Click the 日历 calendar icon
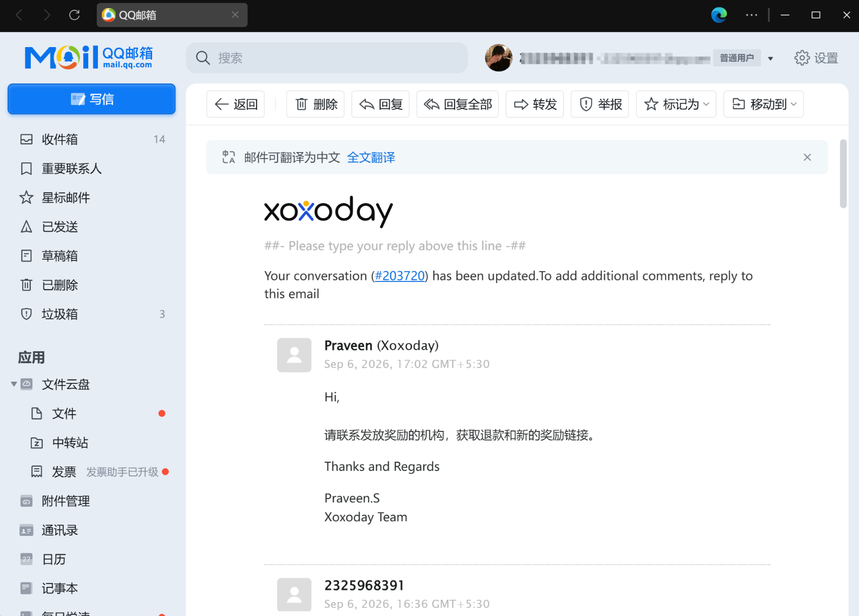 (27, 559)
